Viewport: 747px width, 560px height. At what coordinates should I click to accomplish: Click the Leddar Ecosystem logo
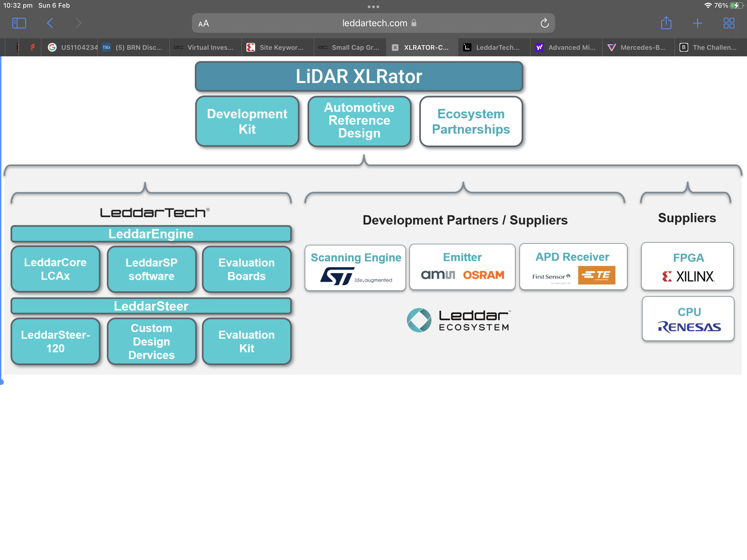coord(459,320)
